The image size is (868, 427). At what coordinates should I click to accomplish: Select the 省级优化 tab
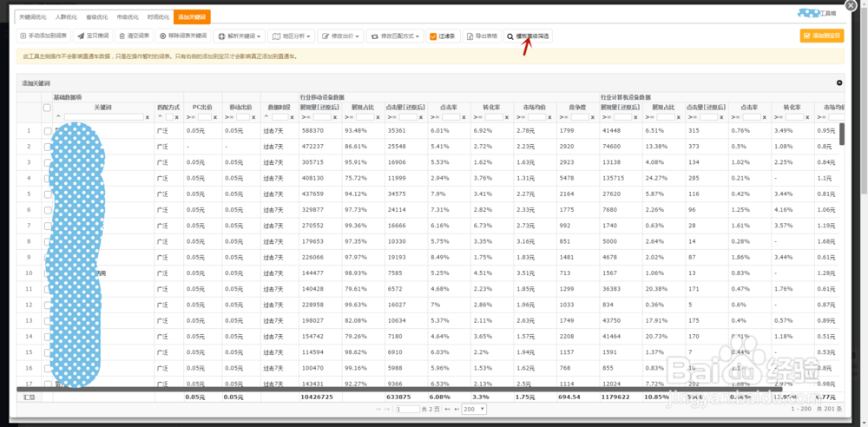click(x=97, y=17)
